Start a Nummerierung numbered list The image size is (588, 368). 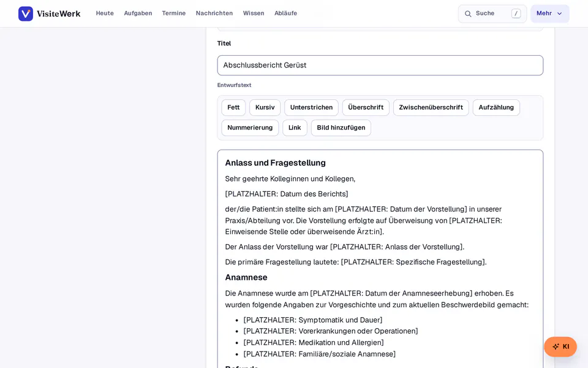coord(250,128)
